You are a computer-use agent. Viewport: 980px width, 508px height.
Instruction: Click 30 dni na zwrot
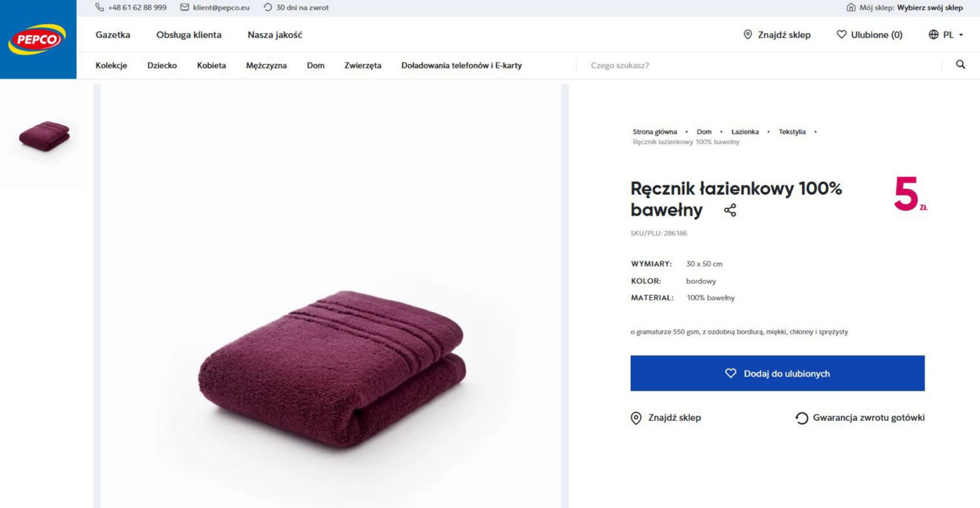(296, 8)
